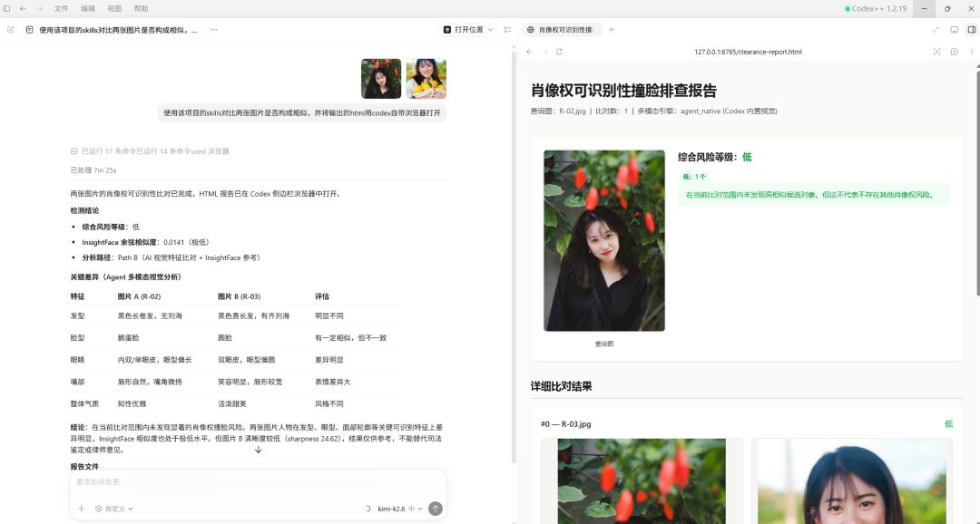The width and height of the screenshot is (980, 524).
Task: Click the address bar showing 127.0.0.1:8765
Action: coord(748,52)
